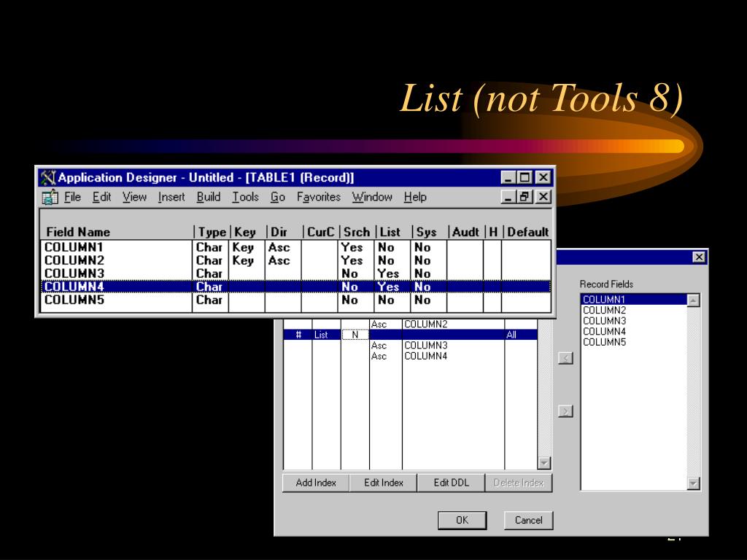Screen dimensions: 747x560
Task: Open the Tools menu
Action: pos(245,197)
